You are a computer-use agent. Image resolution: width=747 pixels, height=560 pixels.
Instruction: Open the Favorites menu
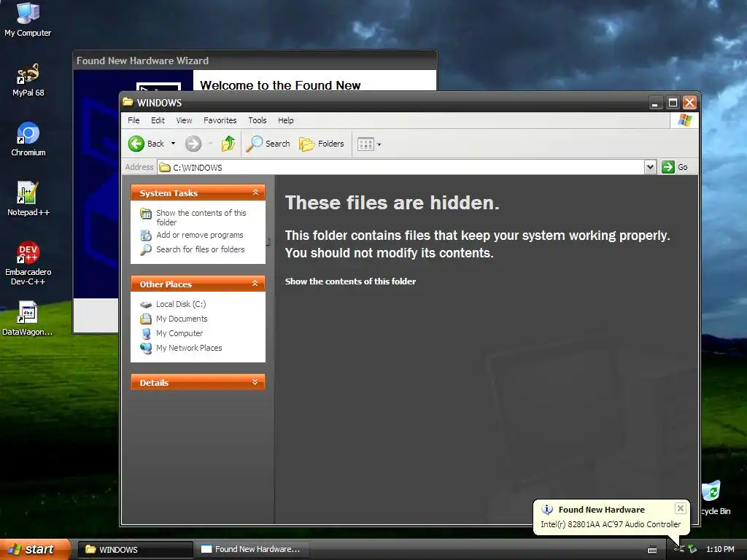click(x=220, y=120)
